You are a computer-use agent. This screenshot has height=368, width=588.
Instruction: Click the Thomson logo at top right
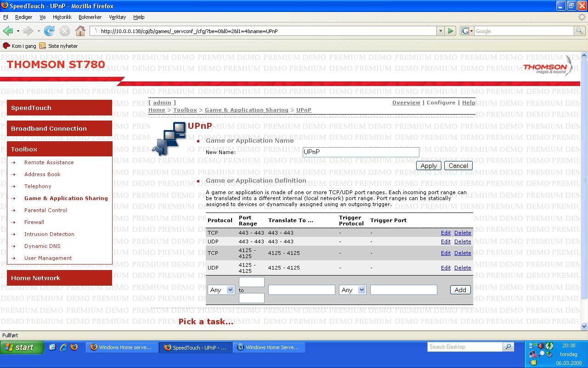click(x=548, y=67)
